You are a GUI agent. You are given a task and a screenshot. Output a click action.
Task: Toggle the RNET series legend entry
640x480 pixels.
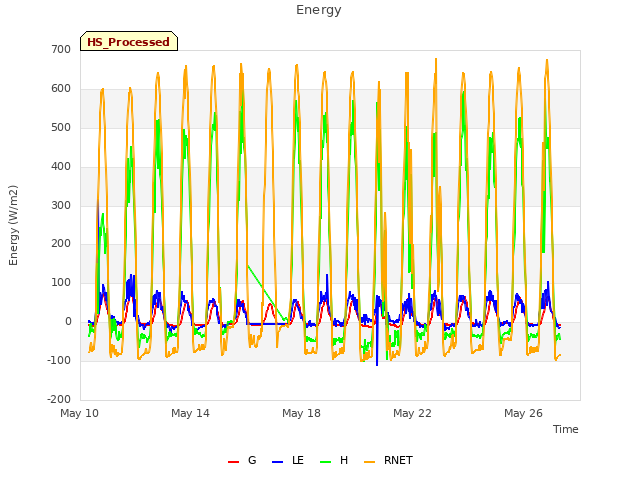point(388,460)
